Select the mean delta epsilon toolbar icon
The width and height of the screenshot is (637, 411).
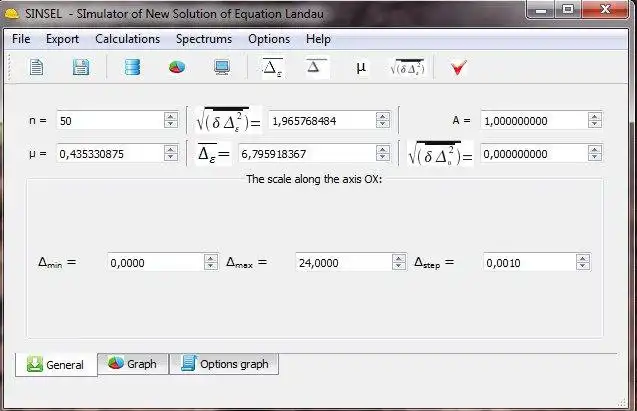pos(273,68)
